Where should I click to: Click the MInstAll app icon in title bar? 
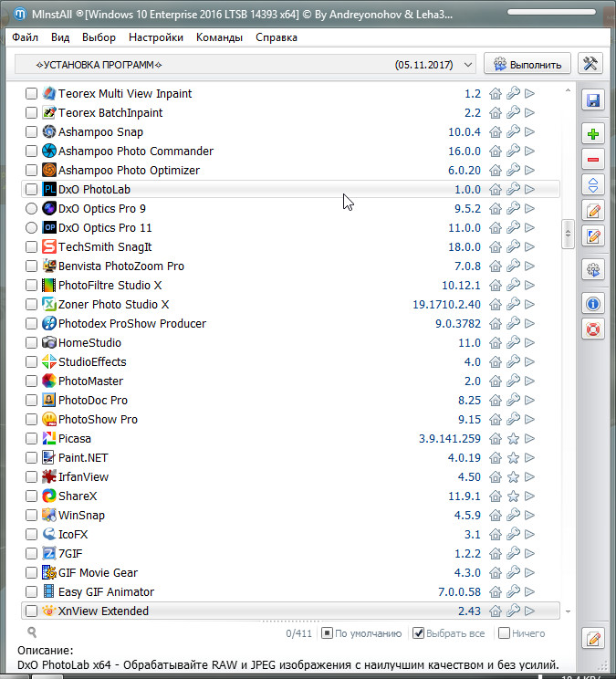click(x=20, y=15)
